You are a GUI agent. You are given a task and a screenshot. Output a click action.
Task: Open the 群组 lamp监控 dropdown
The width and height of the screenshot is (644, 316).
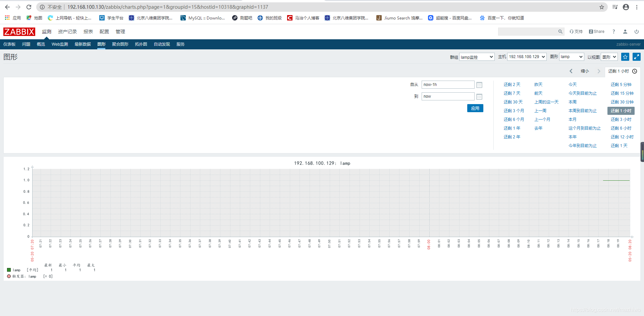[477, 57]
